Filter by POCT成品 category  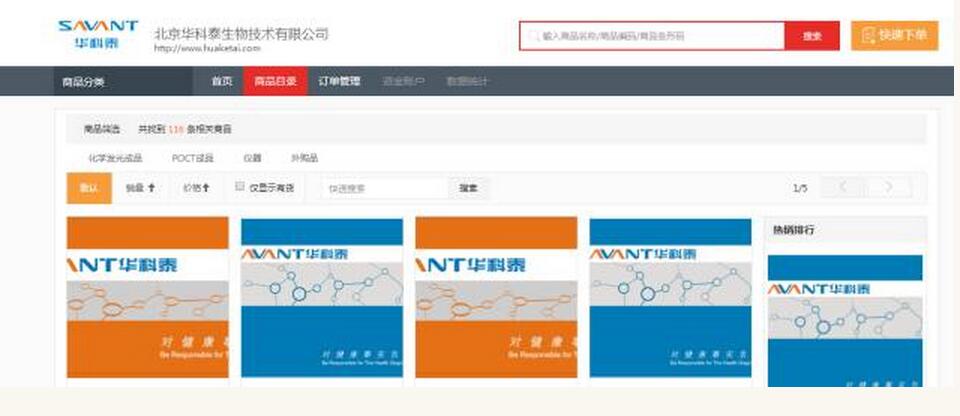[192, 158]
